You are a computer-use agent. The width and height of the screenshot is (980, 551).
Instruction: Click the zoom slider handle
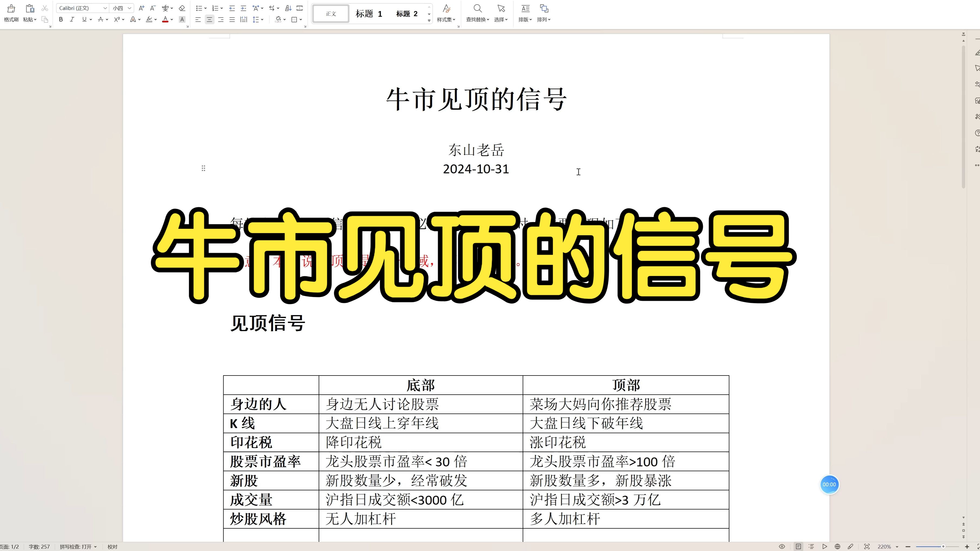pos(943,546)
